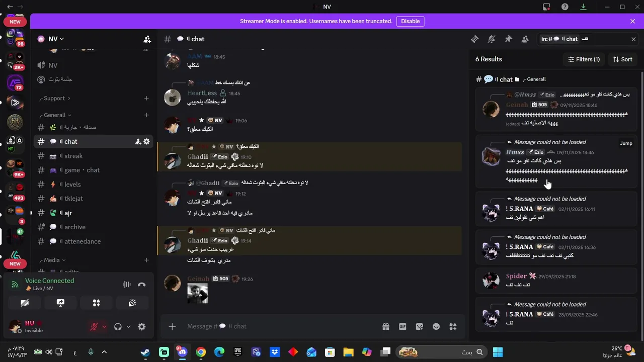Image resolution: width=644 pixels, height=362 pixels.
Task: Disconnect from voice using hang-up icon
Action: [142, 284]
